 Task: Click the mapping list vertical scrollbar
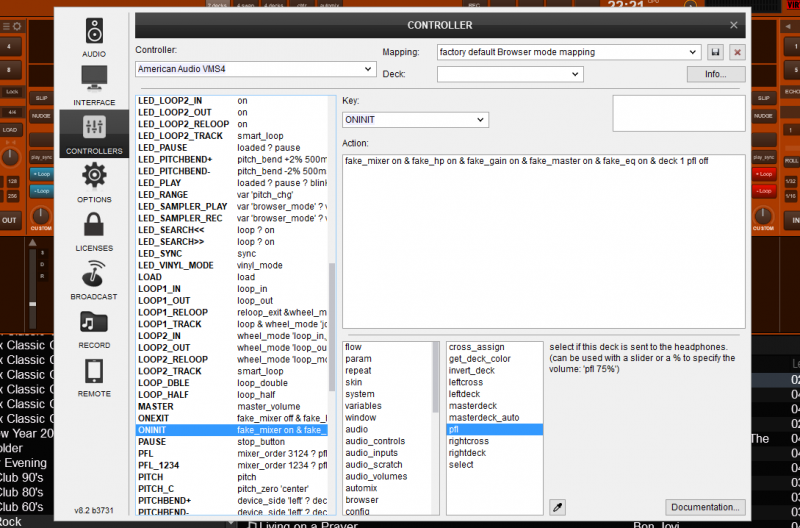[332, 326]
